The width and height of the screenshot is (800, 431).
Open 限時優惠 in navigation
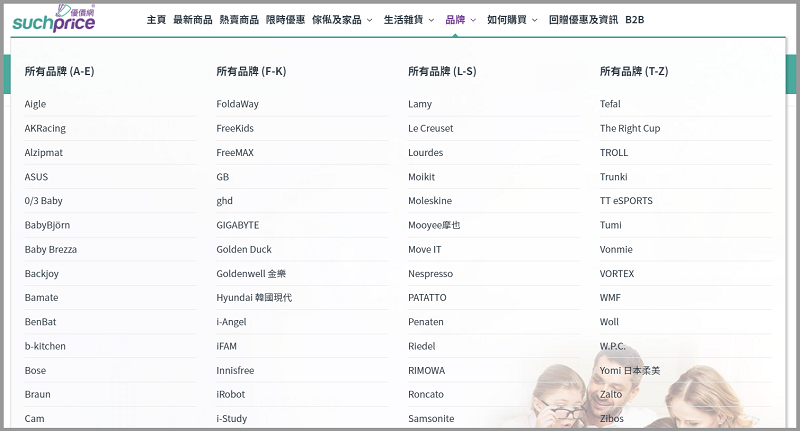coord(286,20)
